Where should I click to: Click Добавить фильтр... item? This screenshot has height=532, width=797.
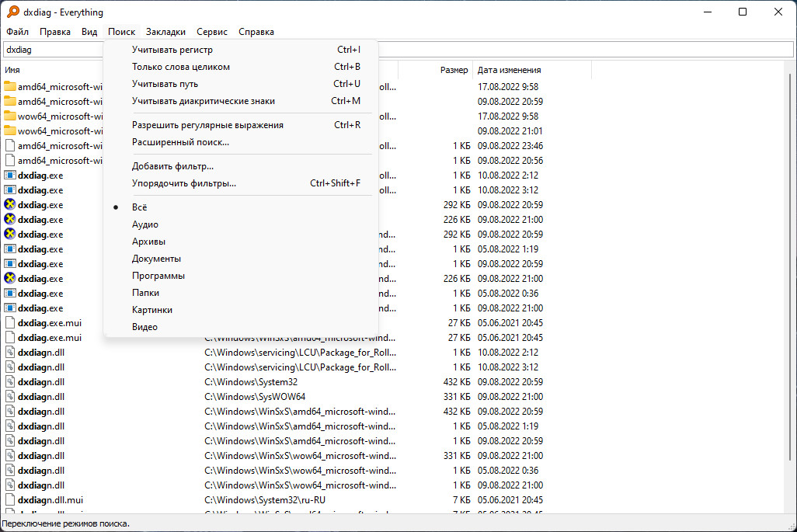(x=172, y=166)
